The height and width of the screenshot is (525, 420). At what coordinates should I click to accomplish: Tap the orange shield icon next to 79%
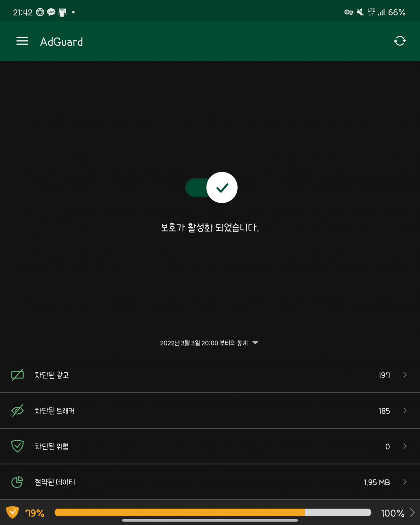coord(12,512)
